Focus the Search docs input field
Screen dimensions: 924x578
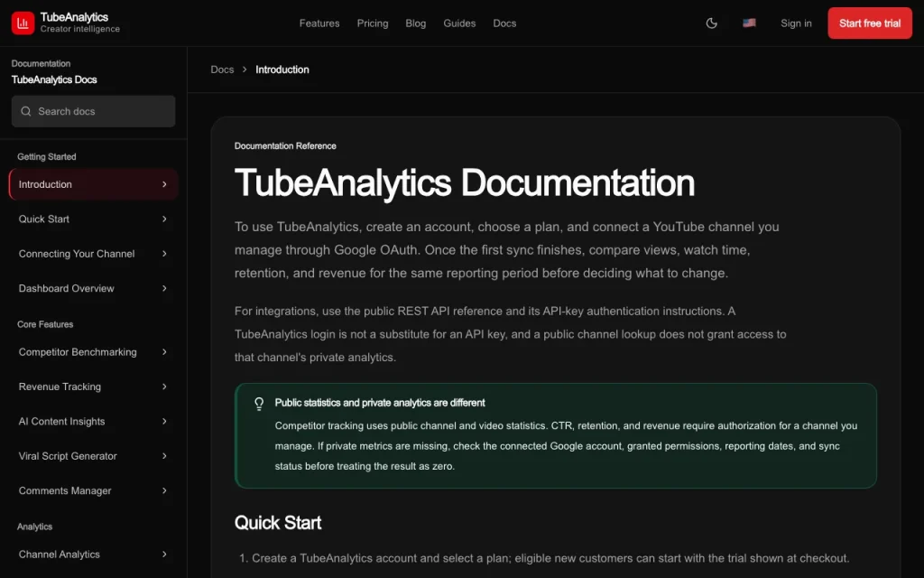(93, 111)
